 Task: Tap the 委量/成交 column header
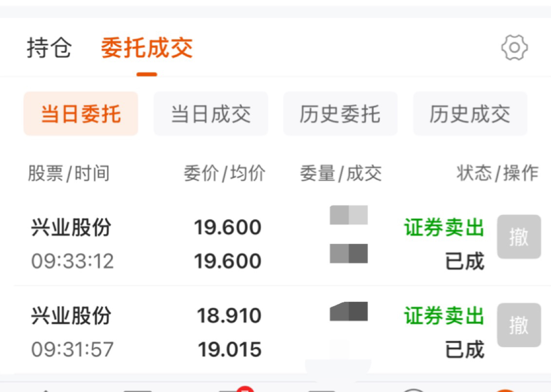tap(341, 173)
